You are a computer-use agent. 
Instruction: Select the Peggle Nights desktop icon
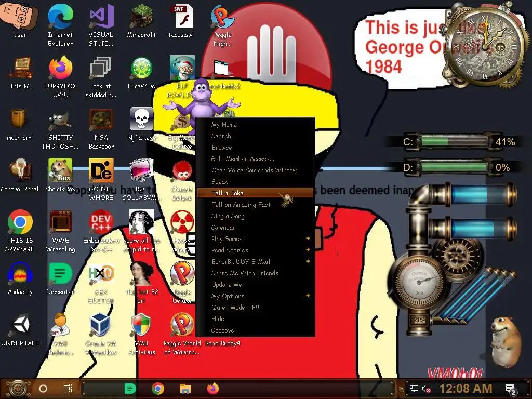coord(222,24)
